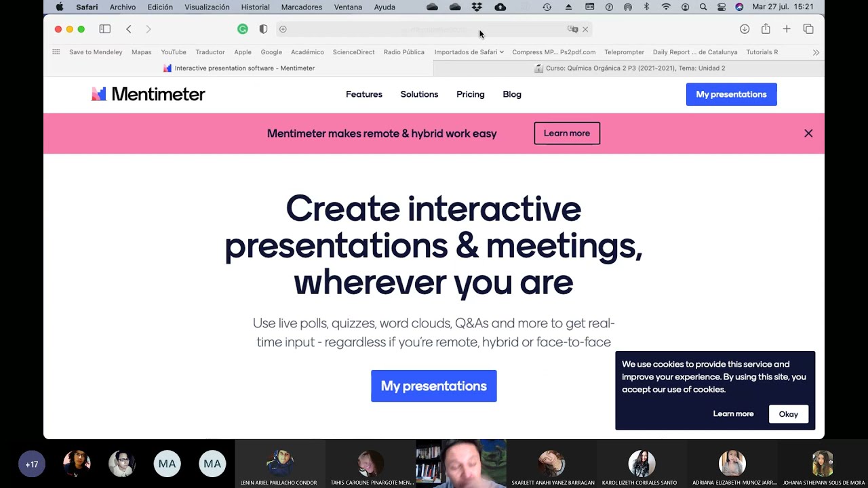Open the Historial menu
The width and height of the screenshot is (868, 488).
coord(255,7)
